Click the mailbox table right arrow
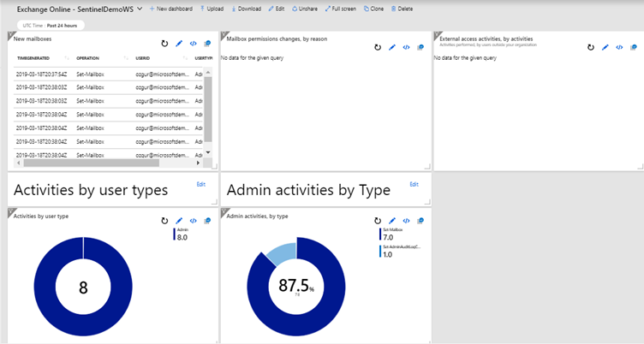The image size is (644, 344). pyautogui.click(x=198, y=163)
